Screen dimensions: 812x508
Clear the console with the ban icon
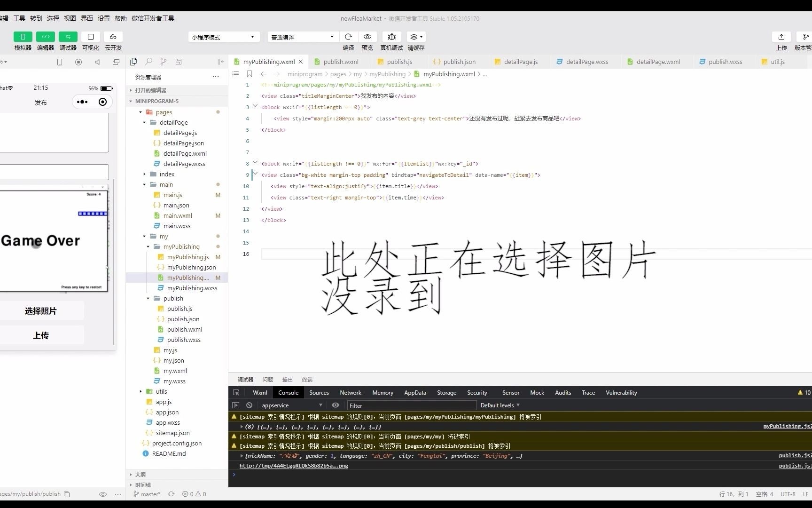(x=250, y=405)
